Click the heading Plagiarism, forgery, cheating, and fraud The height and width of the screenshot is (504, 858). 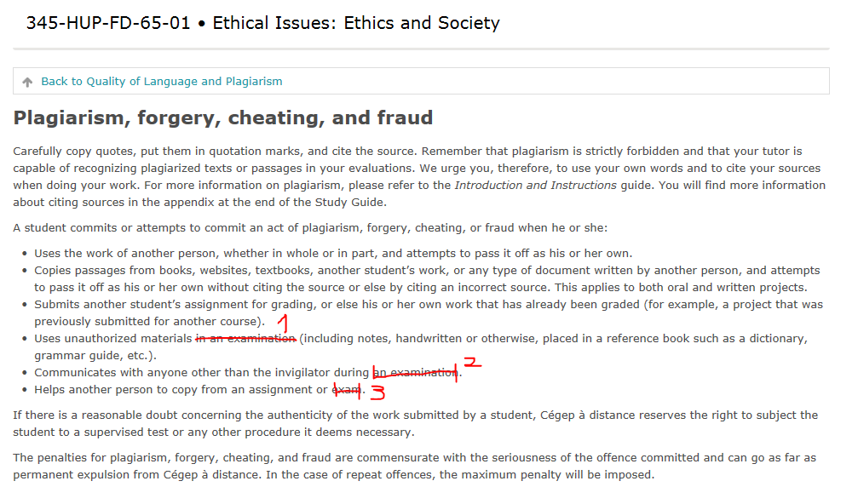click(223, 117)
